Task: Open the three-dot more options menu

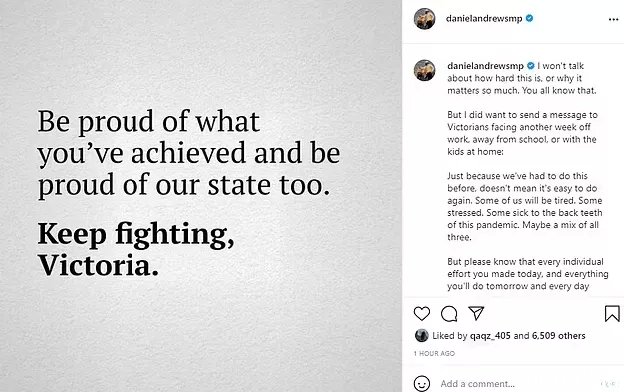Action: [613, 20]
